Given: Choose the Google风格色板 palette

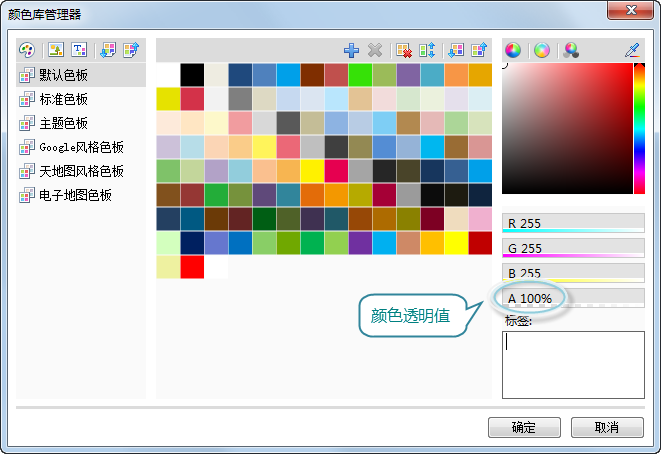Looking at the screenshot, I should pos(81,147).
